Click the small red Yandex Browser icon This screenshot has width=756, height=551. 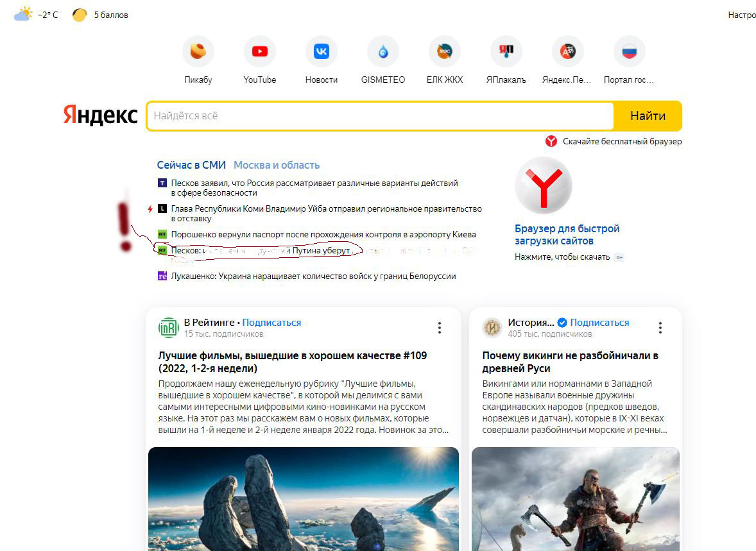pos(551,141)
